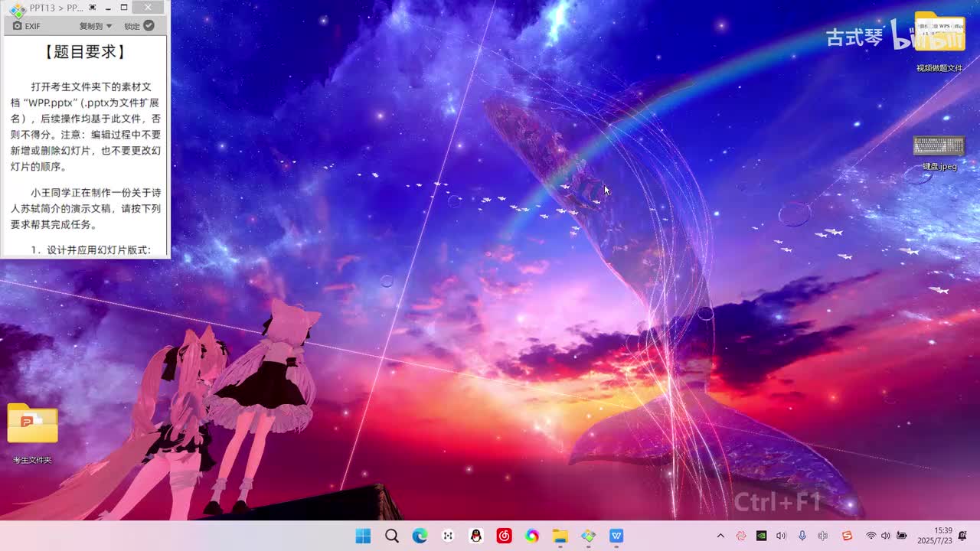Select the 考生文件夹 desktop folder
Viewport: 980px width, 551px height.
point(32,435)
